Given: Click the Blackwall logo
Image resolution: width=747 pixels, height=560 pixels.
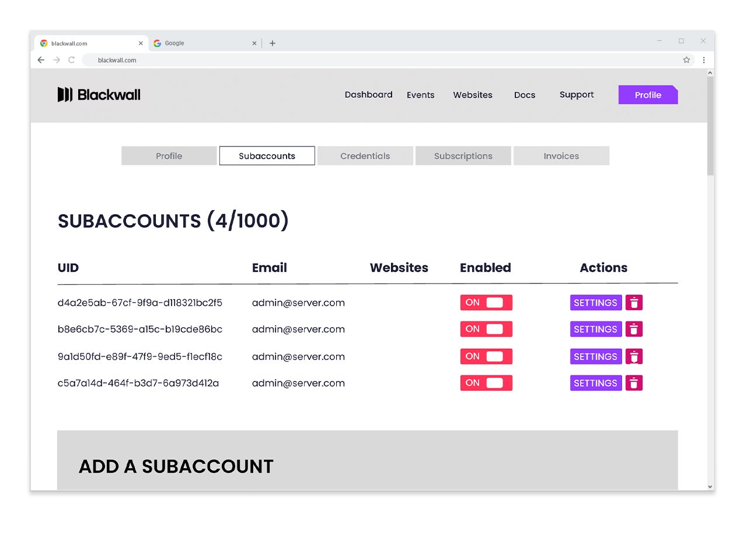Looking at the screenshot, I should pyautogui.click(x=99, y=94).
